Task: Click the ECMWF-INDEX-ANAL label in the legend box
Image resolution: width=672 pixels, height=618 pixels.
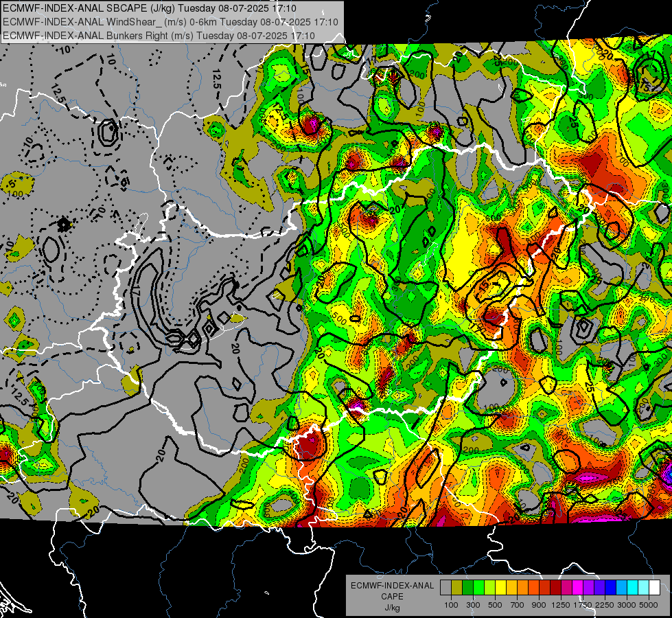Action: 392,586
